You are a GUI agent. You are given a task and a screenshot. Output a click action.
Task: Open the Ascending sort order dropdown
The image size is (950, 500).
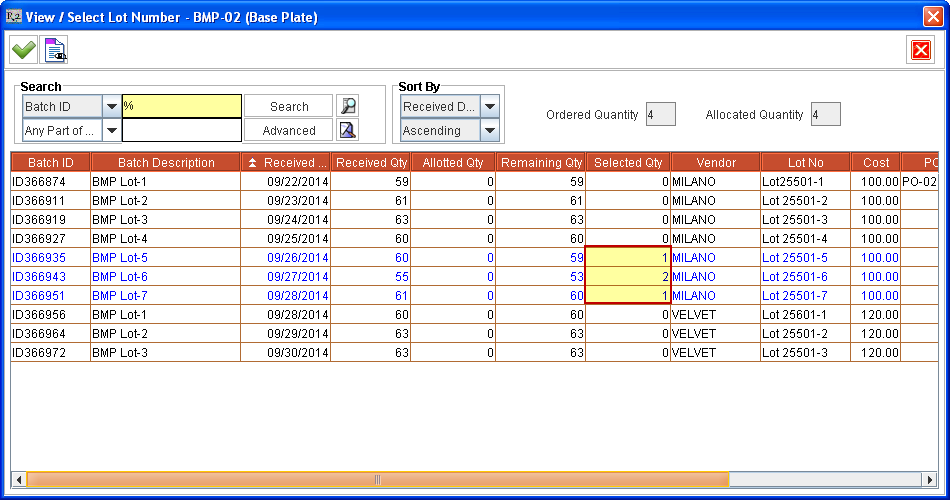pos(490,130)
